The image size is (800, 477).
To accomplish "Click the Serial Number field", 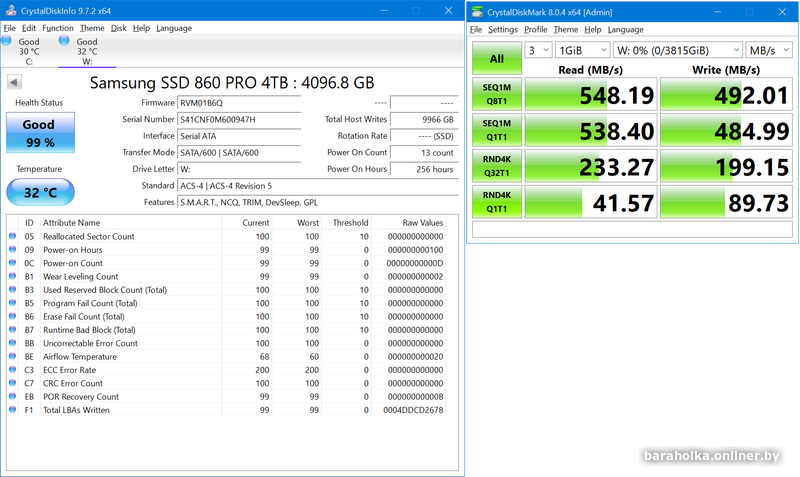I will point(239,120).
